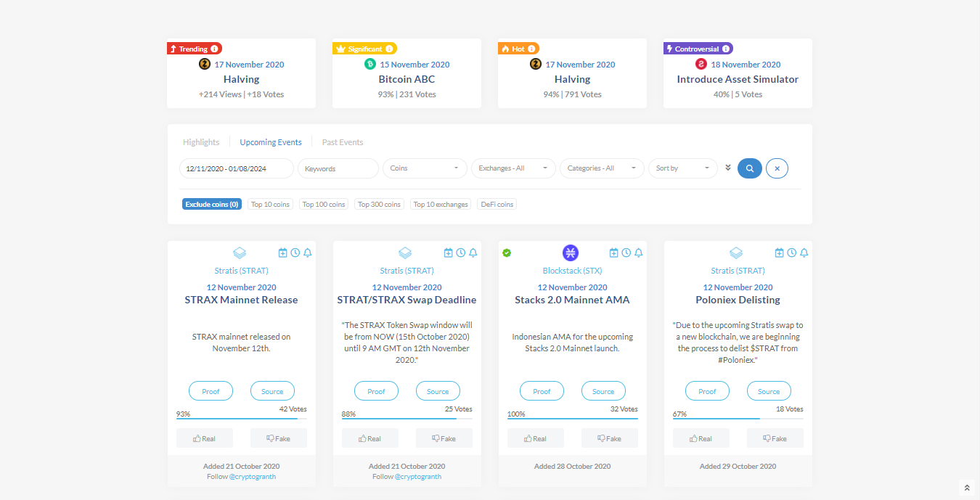Screen dimensions: 980x500
Task: Toggle DeFi coins filter
Action: [497, 204]
